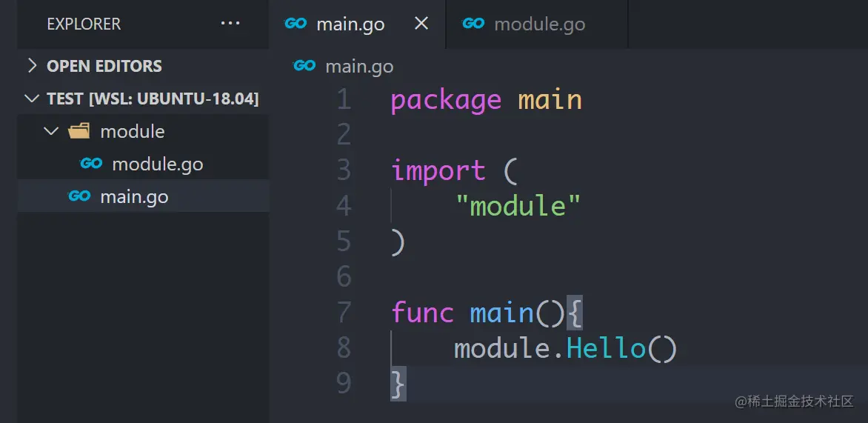Click the 'func' keyword on line 7

click(422, 313)
